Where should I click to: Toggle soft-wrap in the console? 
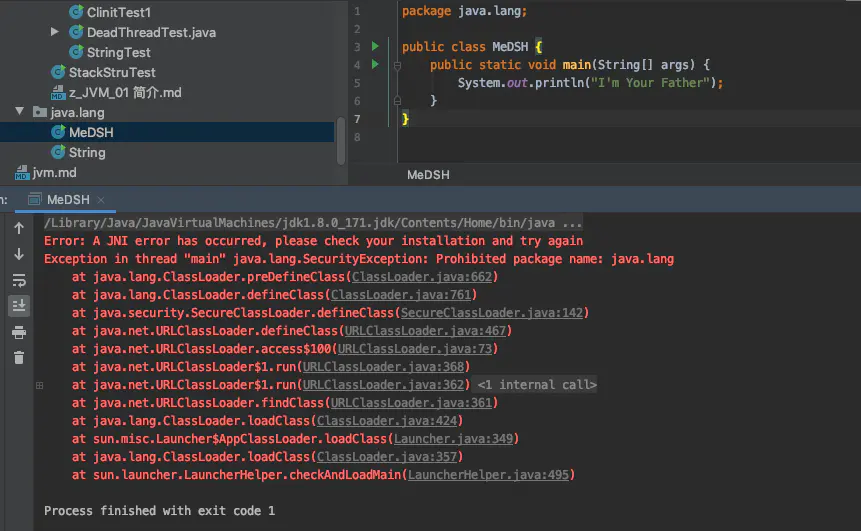(19, 280)
